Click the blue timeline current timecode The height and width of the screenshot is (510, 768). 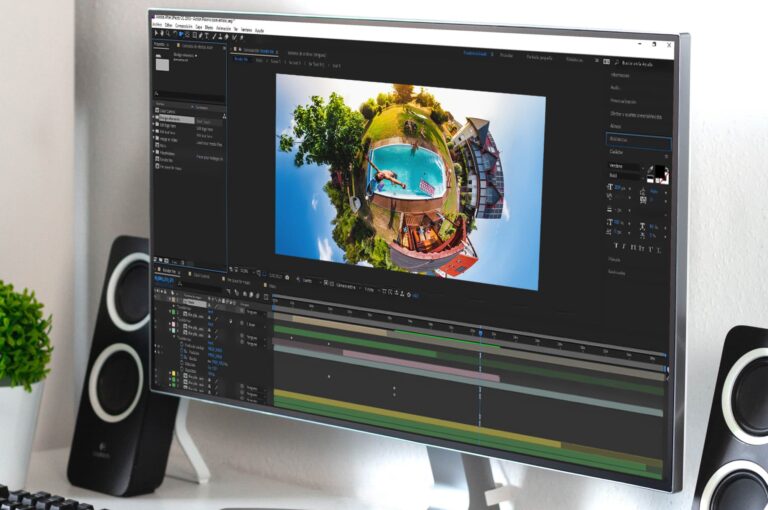point(164,279)
